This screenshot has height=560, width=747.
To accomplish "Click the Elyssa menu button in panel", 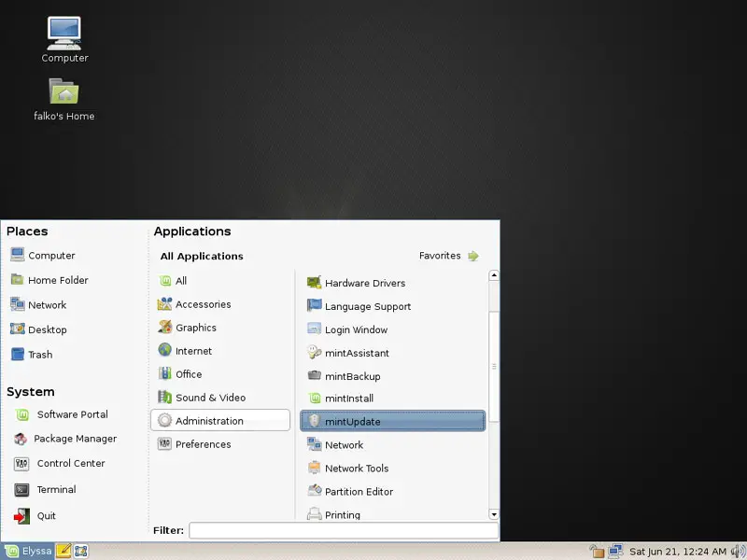I will [28, 552].
